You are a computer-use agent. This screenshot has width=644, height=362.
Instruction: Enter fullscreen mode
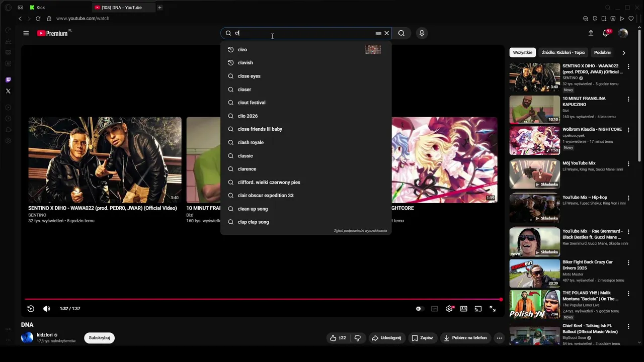coord(493,309)
